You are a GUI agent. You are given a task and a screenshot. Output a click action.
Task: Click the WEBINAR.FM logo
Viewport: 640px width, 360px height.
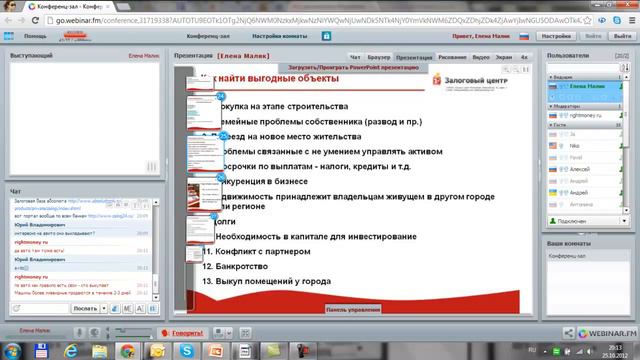click(607, 333)
